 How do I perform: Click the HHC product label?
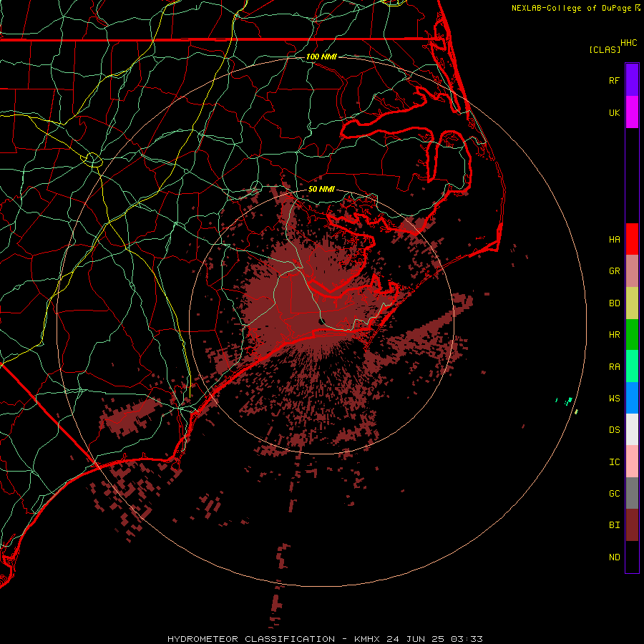(x=629, y=43)
